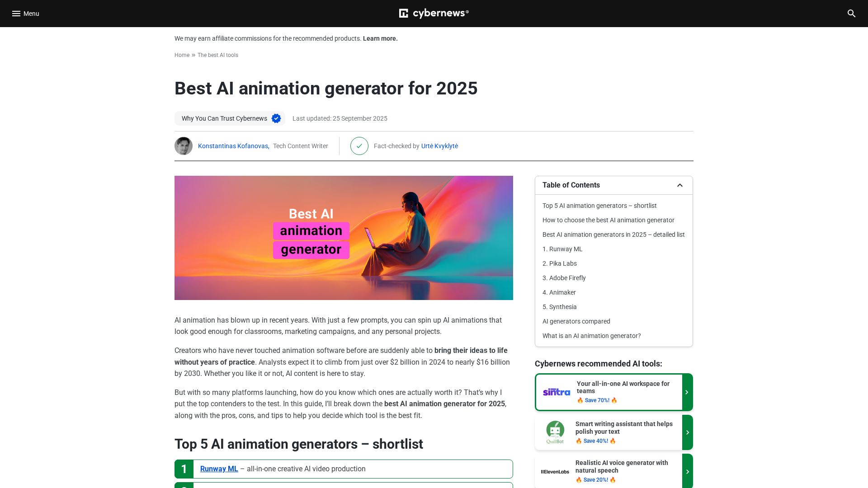Image resolution: width=868 pixels, height=488 pixels.
Task: Click the green fact-check checkmark icon
Action: click(x=359, y=146)
